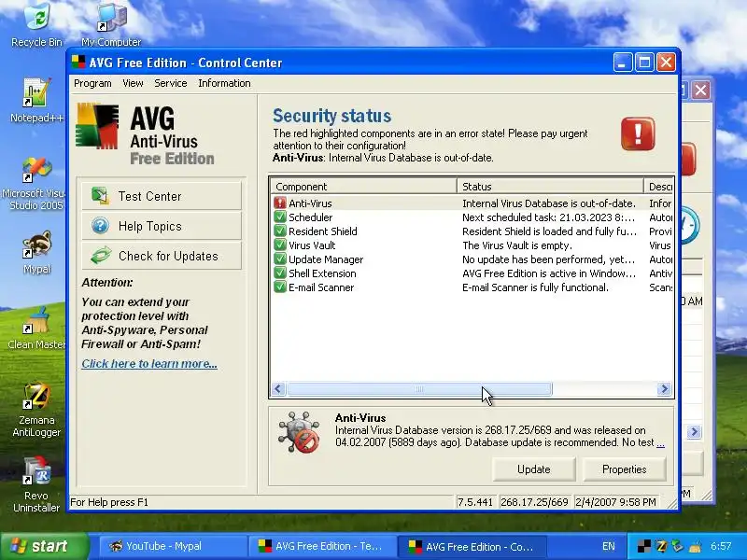Select the E-mail Scanner component row
Viewport: 747px width, 560px height.
coord(472,287)
